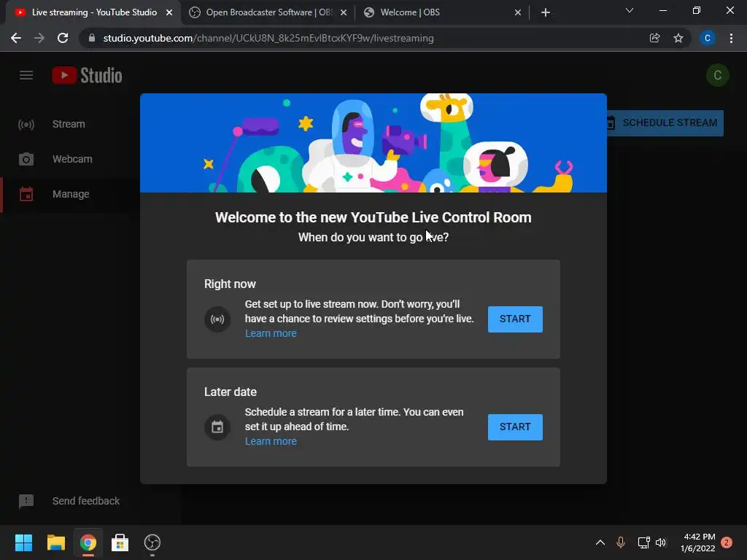Open the volume speaker tray icon

tap(661, 542)
